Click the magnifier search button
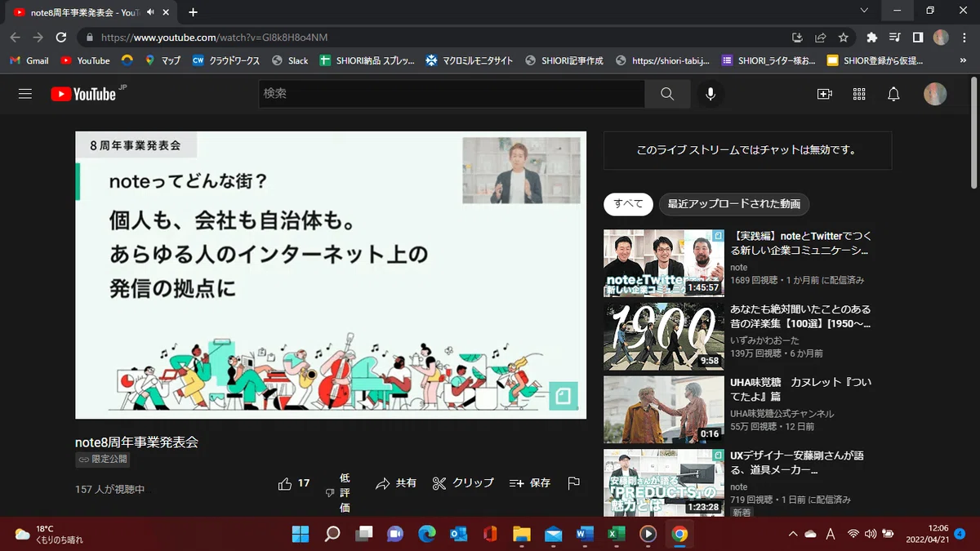 (x=667, y=94)
